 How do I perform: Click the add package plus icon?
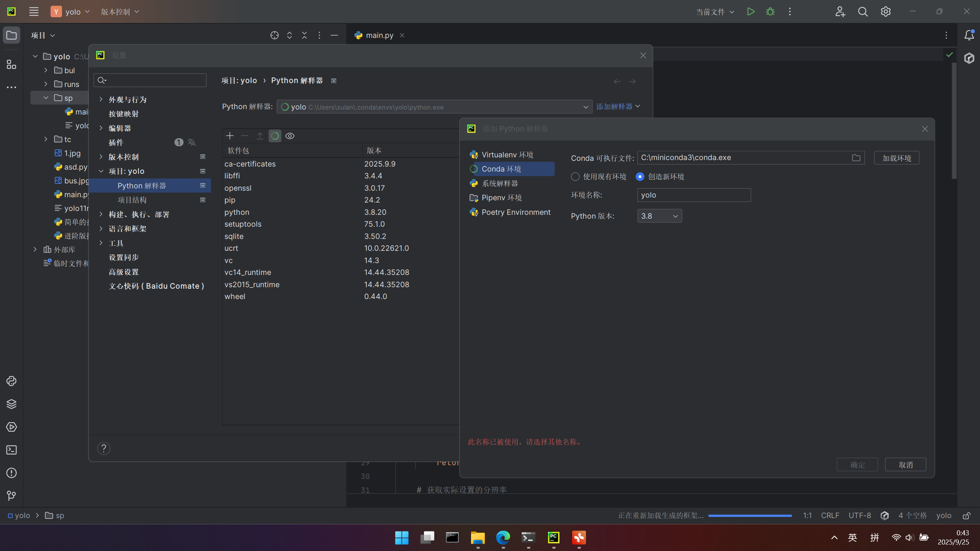coord(230,136)
